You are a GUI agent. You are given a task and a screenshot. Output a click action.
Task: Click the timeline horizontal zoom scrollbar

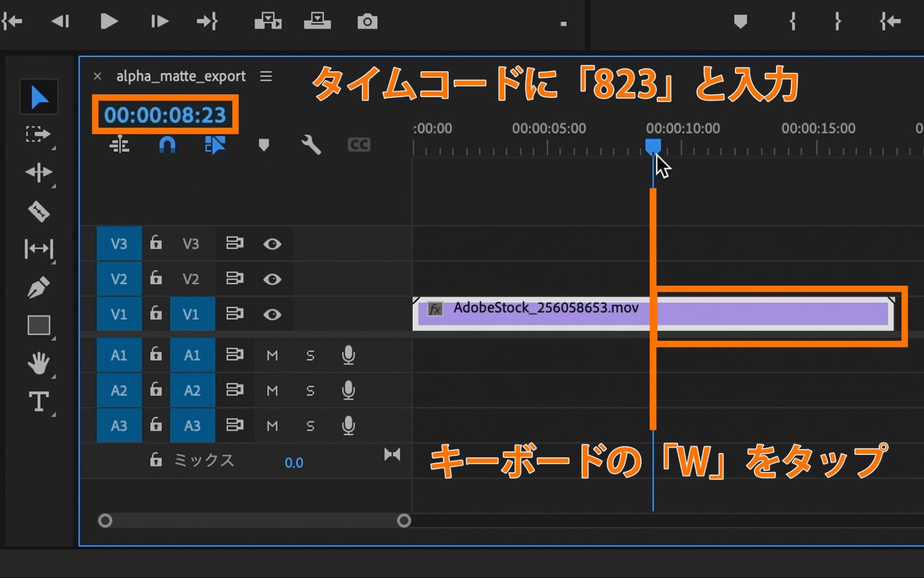(254, 521)
